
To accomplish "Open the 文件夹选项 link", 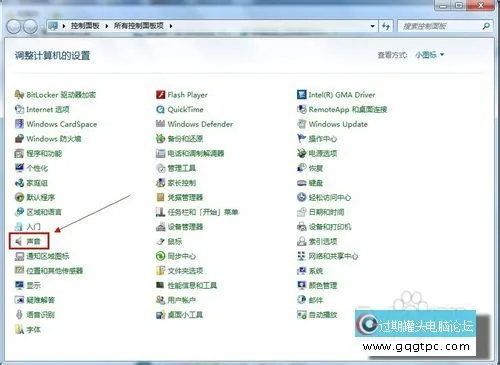I will (x=185, y=271).
